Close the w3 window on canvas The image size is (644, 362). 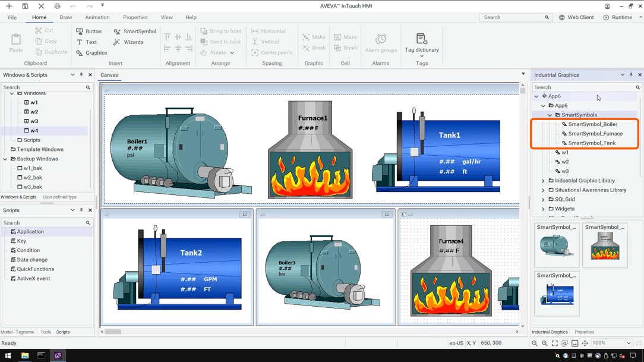click(387, 215)
